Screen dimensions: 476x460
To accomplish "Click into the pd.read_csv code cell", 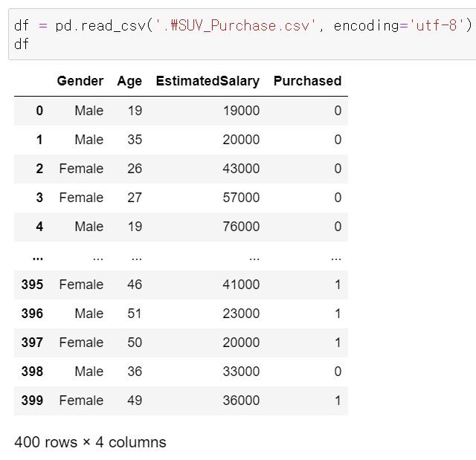I will pos(238,35).
